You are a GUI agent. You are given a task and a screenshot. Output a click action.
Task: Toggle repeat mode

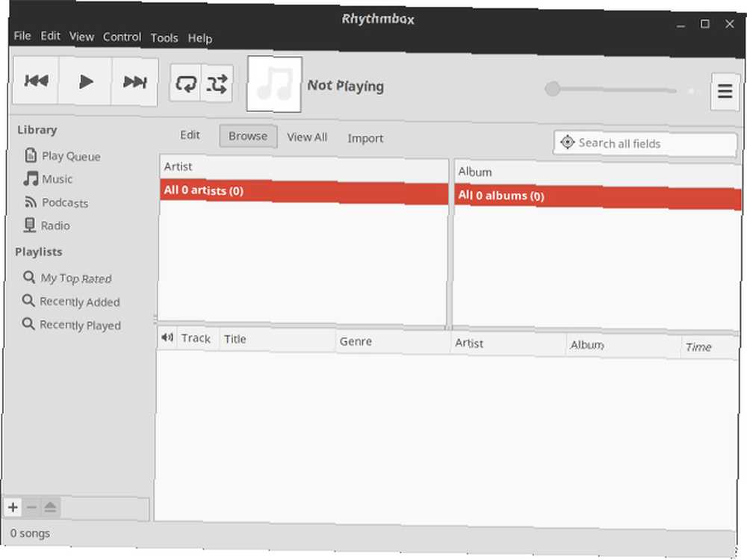186,84
